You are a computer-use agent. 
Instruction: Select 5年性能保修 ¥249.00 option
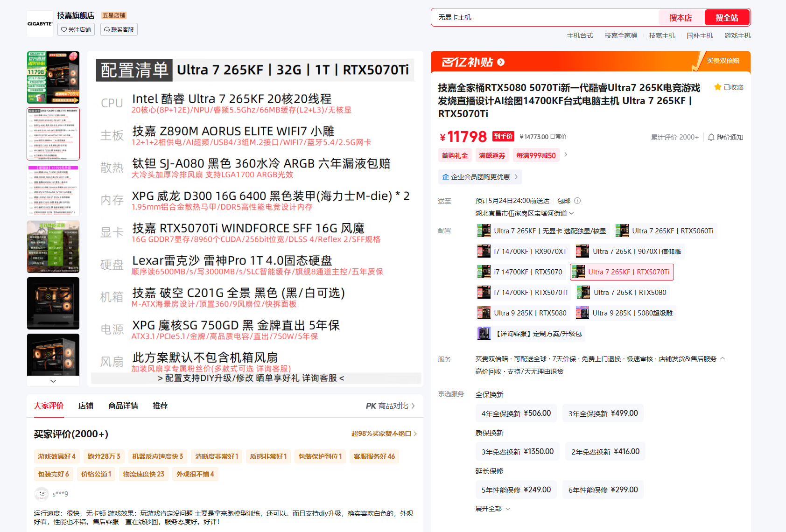(516, 490)
